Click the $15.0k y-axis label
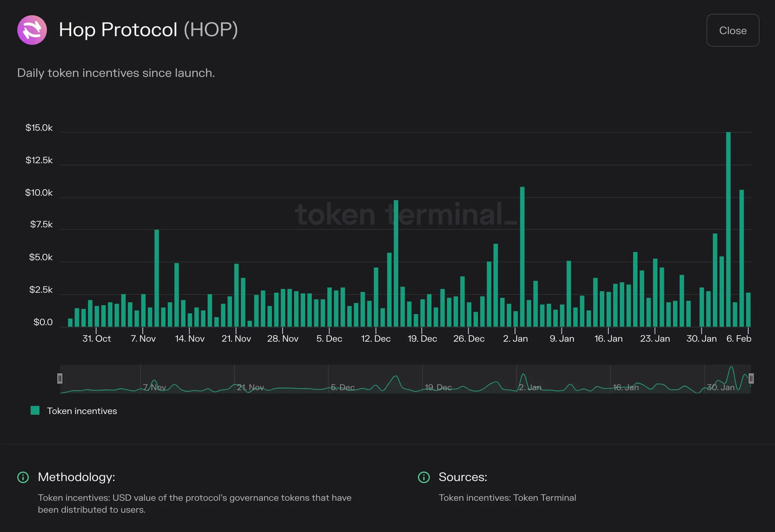 point(39,128)
